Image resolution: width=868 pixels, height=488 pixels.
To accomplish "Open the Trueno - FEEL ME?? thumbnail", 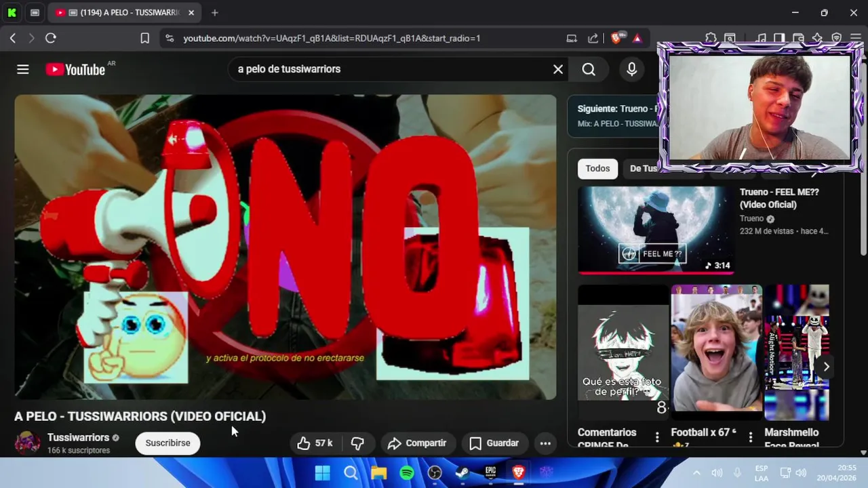I will (x=655, y=230).
